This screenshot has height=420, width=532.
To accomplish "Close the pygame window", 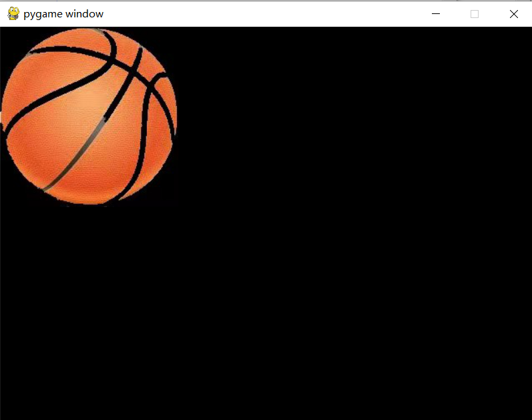I will (x=514, y=14).
